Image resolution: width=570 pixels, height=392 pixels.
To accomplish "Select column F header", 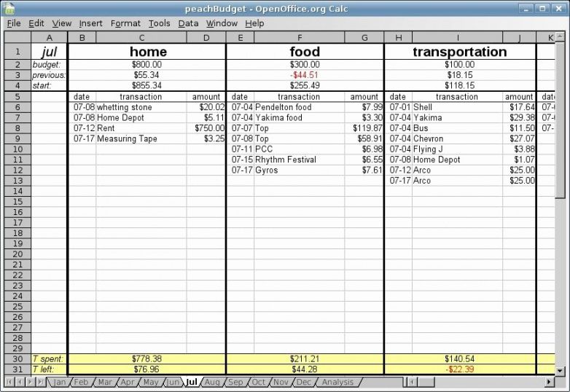I will (299, 37).
